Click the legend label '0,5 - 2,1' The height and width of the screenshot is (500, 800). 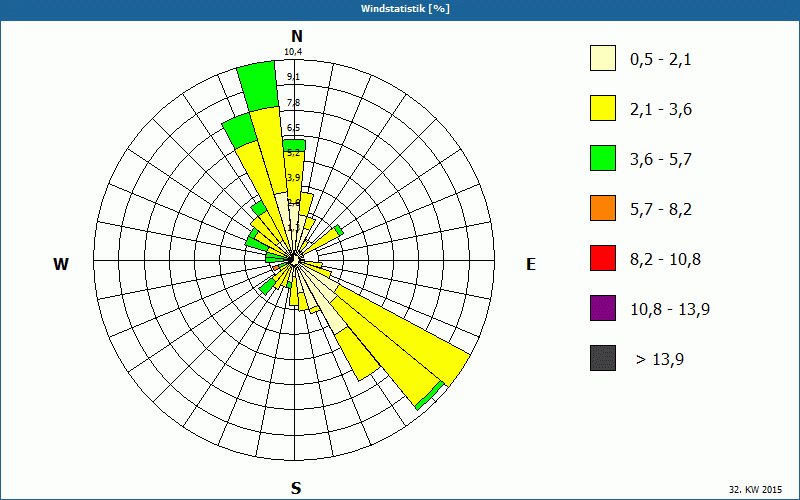[661, 60]
